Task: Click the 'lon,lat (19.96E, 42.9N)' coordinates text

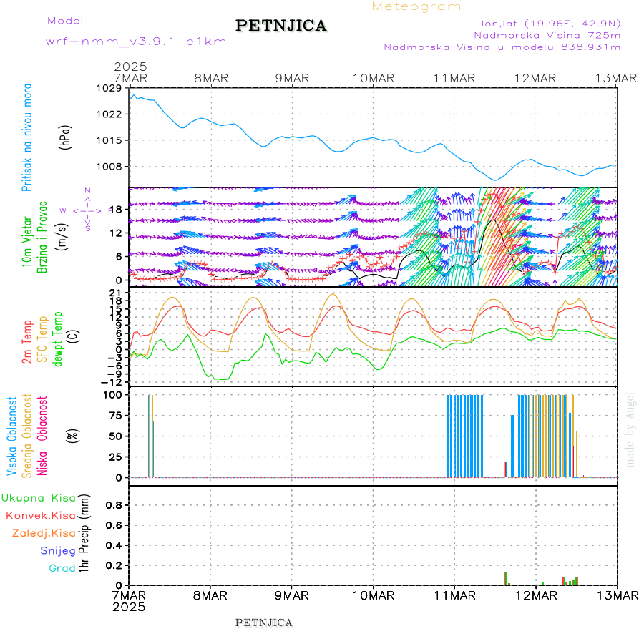Action: (551, 24)
